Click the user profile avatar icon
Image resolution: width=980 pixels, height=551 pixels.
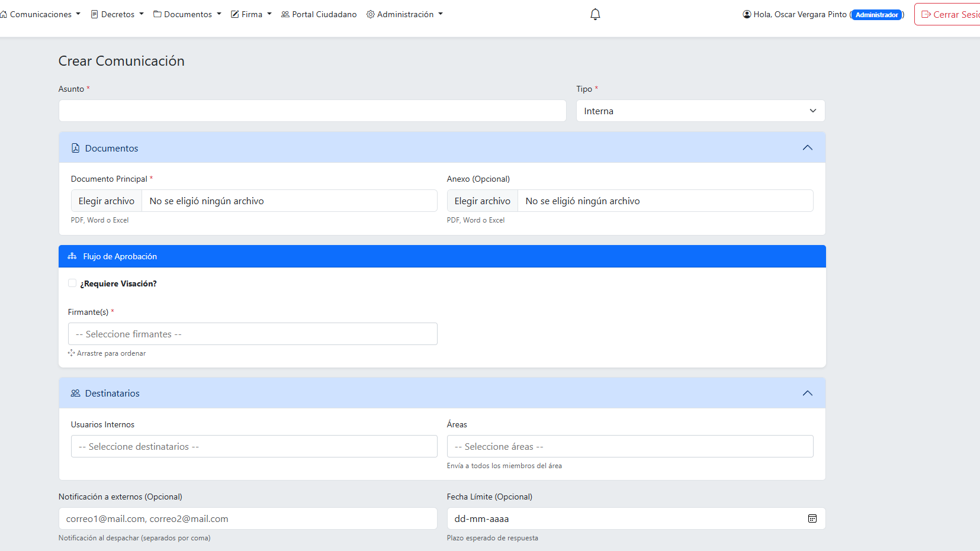pyautogui.click(x=747, y=14)
